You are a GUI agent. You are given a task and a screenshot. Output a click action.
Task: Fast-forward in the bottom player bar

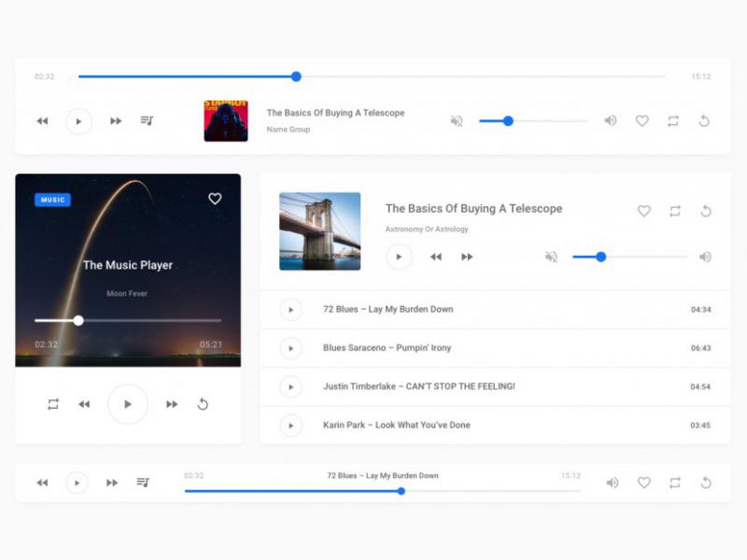[x=112, y=483]
